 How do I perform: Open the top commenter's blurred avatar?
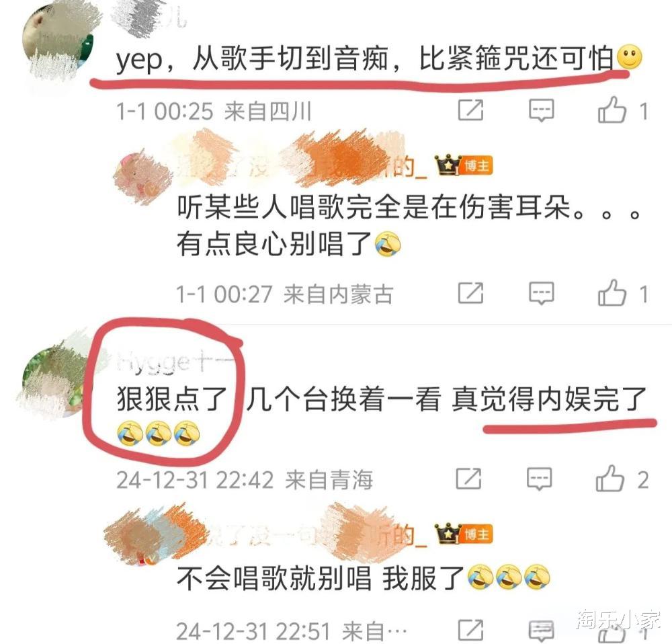click(58, 44)
